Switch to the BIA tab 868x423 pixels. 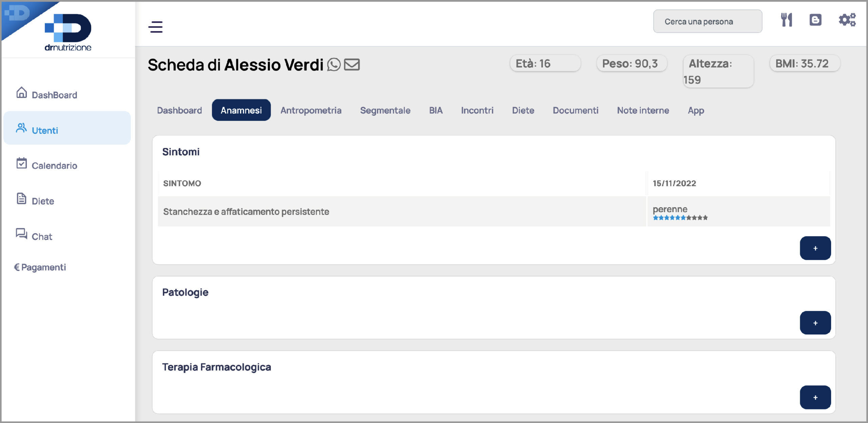pyautogui.click(x=436, y=110)
